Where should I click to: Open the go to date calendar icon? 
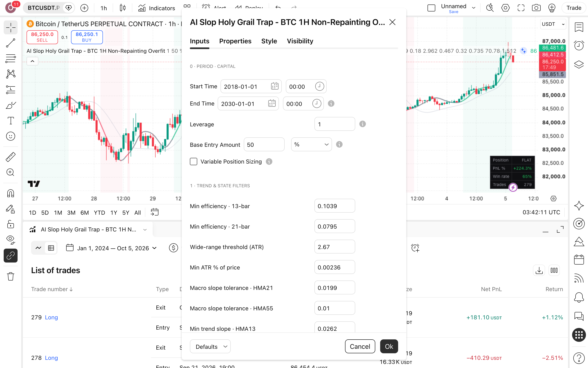155,212
